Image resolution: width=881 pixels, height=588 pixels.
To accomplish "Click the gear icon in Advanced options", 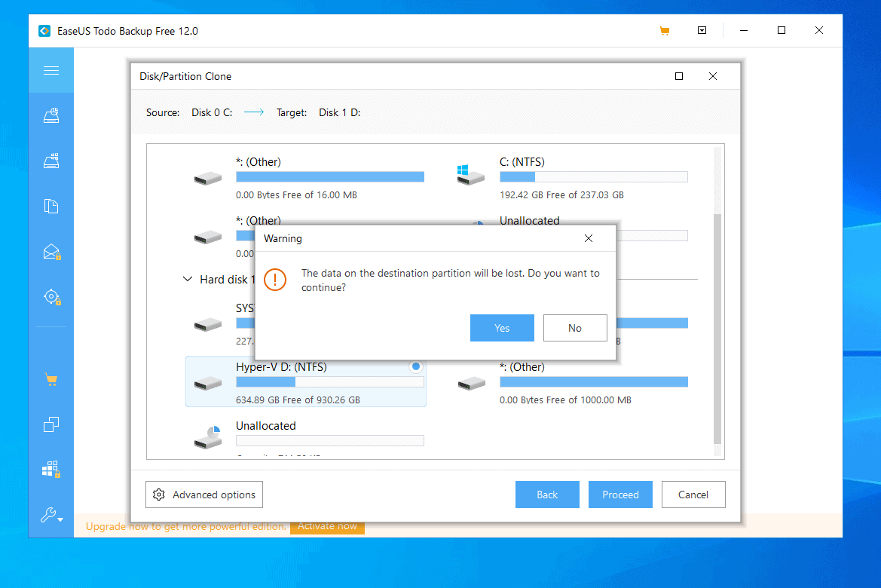I will [159, 495].
